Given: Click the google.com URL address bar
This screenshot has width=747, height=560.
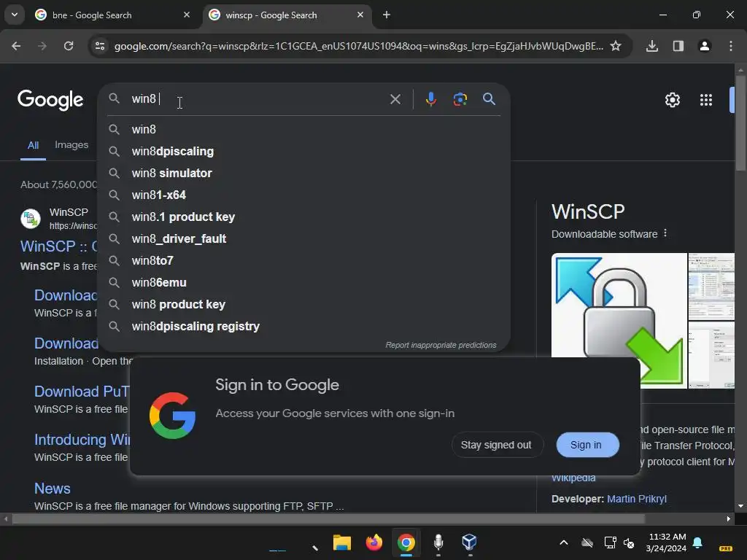Looking at the screenshot, I should pyautogui.click(x=358, y=46).
